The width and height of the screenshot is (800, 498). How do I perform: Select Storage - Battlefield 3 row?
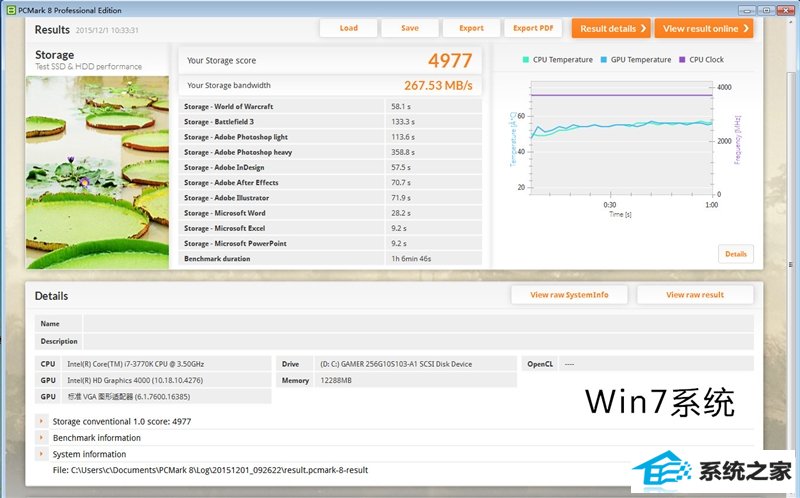(x=330, y=121)
